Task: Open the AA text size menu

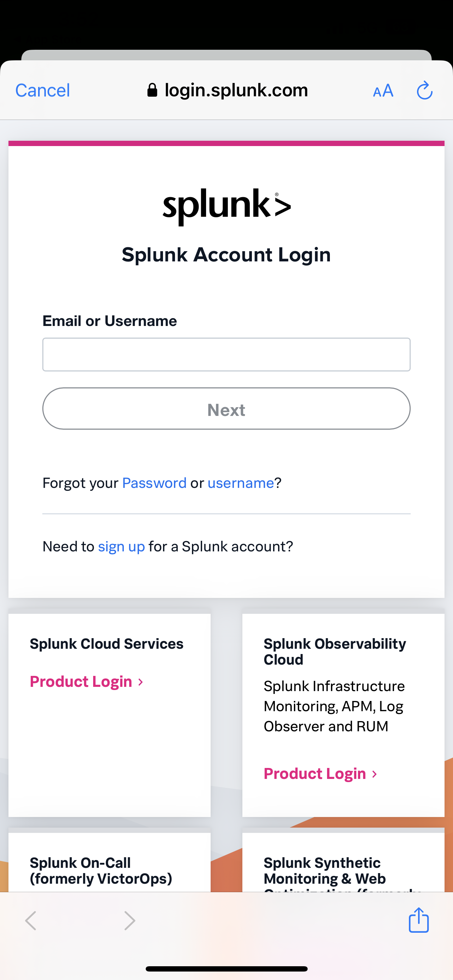Action: 383,91
